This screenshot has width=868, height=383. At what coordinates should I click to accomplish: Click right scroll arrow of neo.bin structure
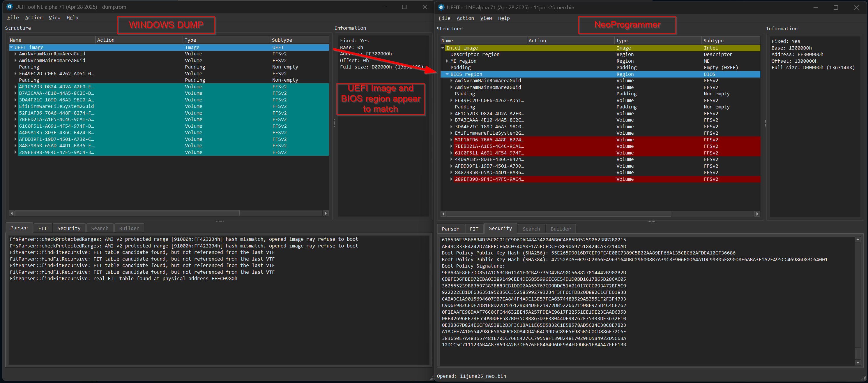pos(757,214)
